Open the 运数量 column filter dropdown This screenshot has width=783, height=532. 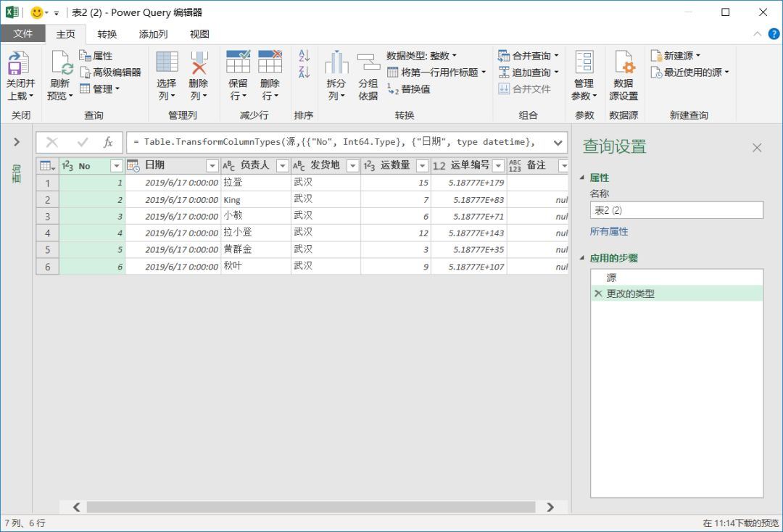coord(423,166)
